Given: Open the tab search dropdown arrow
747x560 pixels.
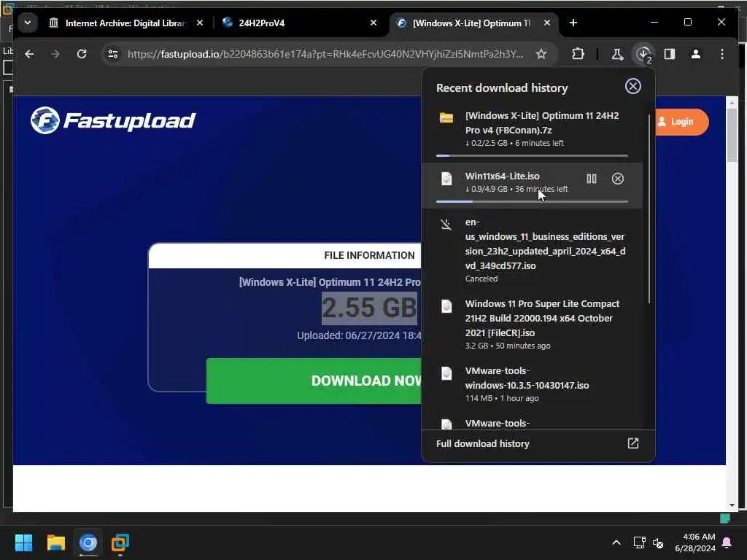Looking at the screenshot, I should 28,23.
